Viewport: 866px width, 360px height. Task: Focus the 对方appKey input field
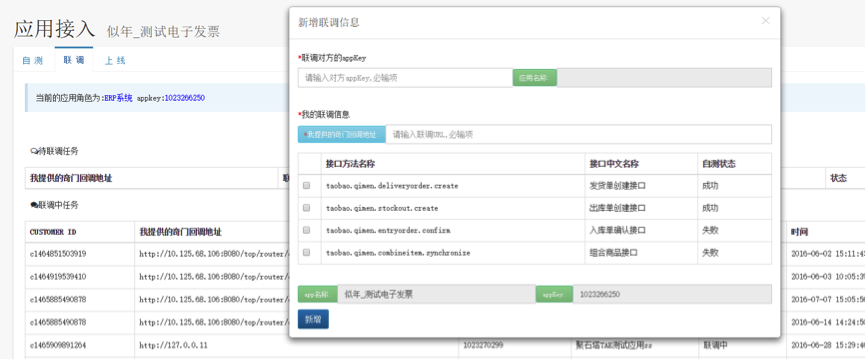tap(405, 78)
